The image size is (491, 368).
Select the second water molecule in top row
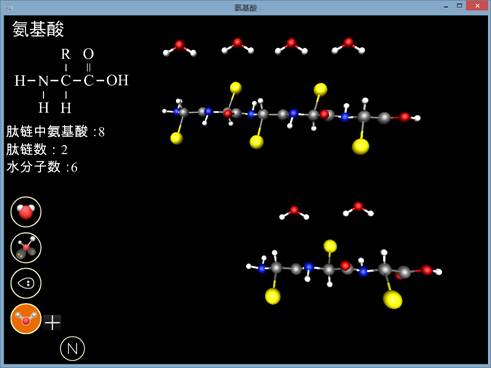pyautogui.click(x=238, y=46)
